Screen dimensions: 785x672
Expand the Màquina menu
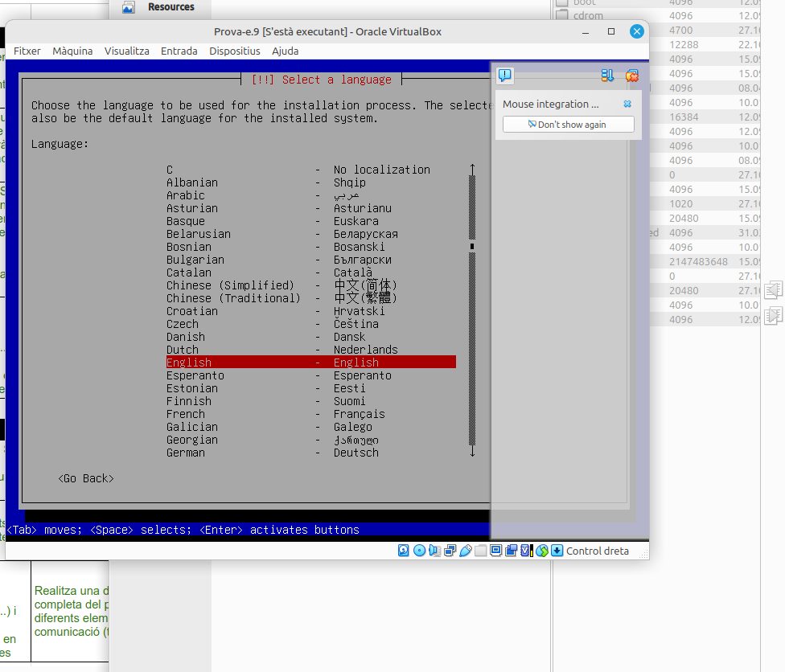coord(72,51)
